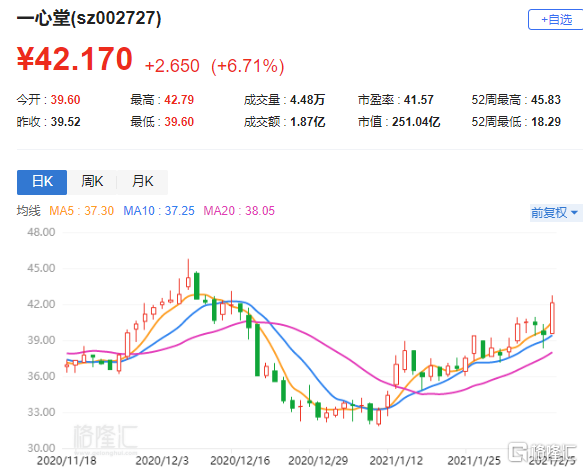Select the 36.00 price axis label
This screenshot has width=583, height=469.
pyautogui.click(x=41, y=376)
